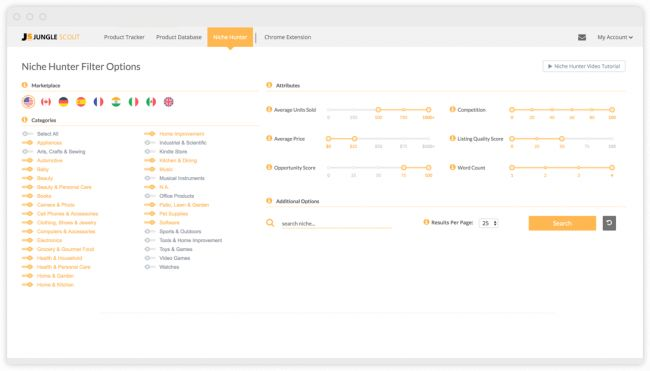
Task: Switch to the Product Tracker tab
Action: coord(124,37)
